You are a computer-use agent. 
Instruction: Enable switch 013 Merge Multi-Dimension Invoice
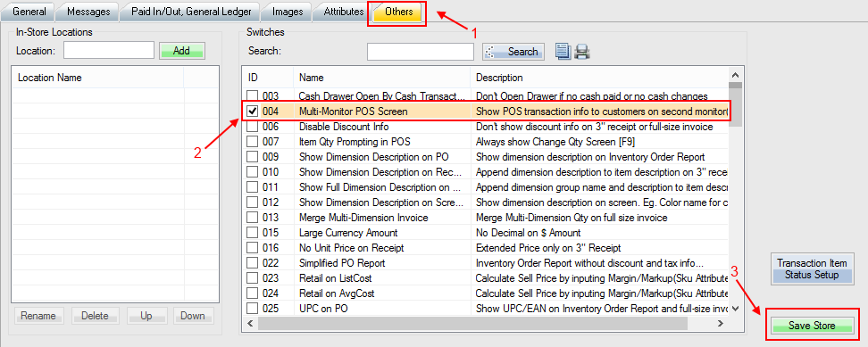253,217
